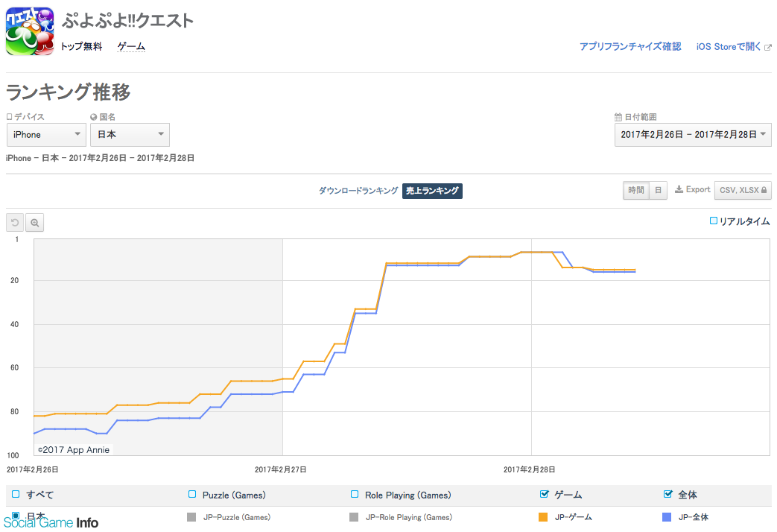Click the JP-Role Playing (Games) legend label
Image resolution: width=777 pixels, height=532 pixels.
(409, 517)
